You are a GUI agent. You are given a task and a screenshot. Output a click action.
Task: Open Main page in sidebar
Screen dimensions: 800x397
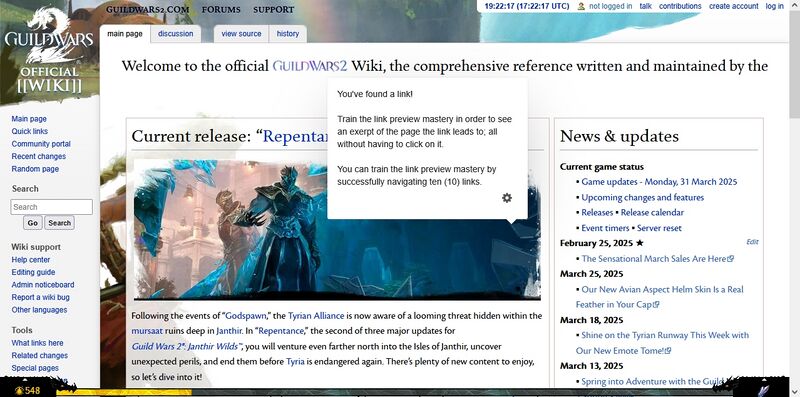coord(29,119)
